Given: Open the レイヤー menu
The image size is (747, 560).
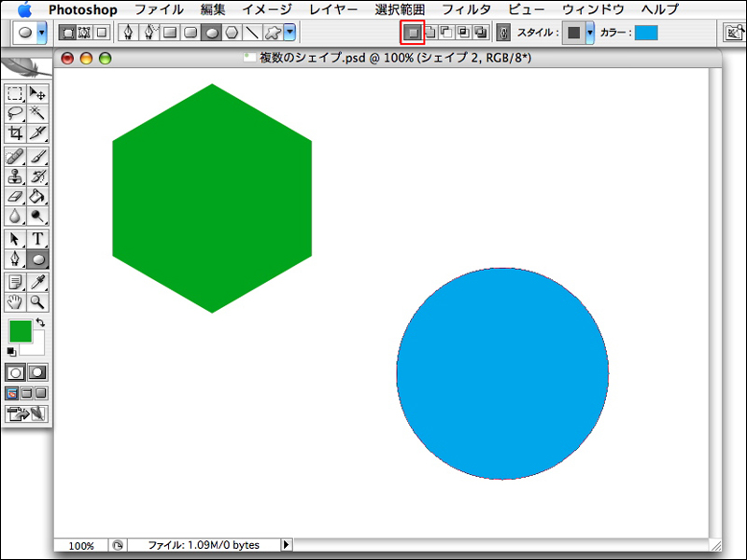Looking at the screenshot, I should click(x=332, y=9).
